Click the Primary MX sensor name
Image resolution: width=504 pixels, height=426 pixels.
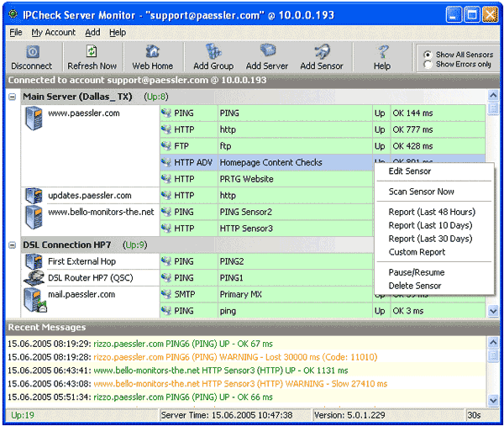(x=241, y=294)
